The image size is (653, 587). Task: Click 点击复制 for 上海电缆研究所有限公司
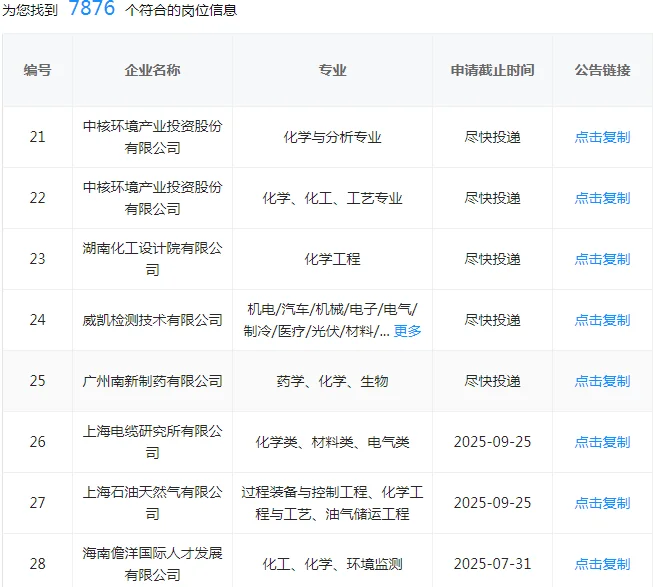[x=602, y=442]
